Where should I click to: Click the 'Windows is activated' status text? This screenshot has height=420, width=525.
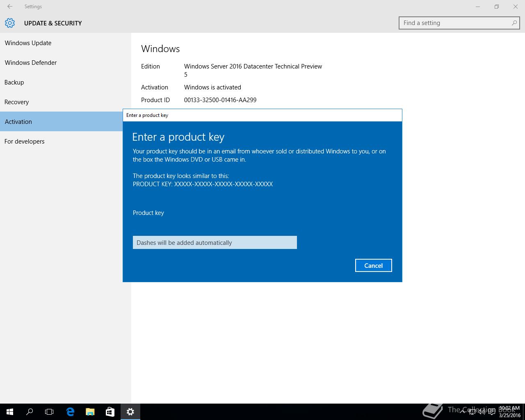[212, 87]
